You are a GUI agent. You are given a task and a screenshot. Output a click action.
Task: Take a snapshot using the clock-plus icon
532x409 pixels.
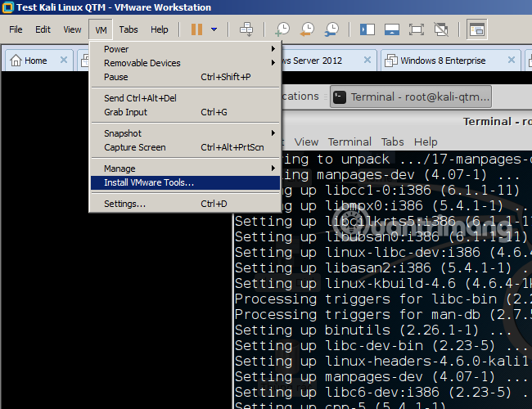click(x=282, y=29)
